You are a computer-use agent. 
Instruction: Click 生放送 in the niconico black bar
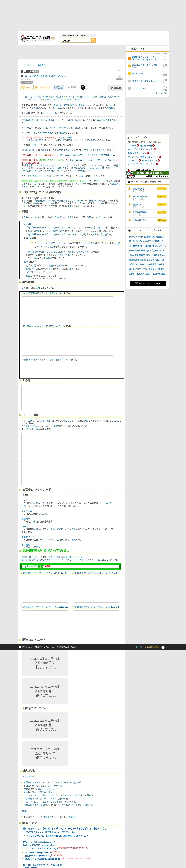[36, 647]
